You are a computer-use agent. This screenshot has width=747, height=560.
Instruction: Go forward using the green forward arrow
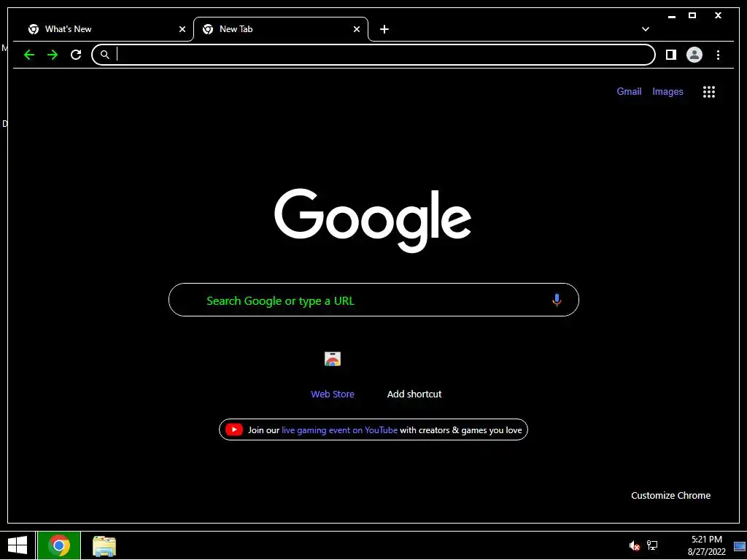(53, 55)
